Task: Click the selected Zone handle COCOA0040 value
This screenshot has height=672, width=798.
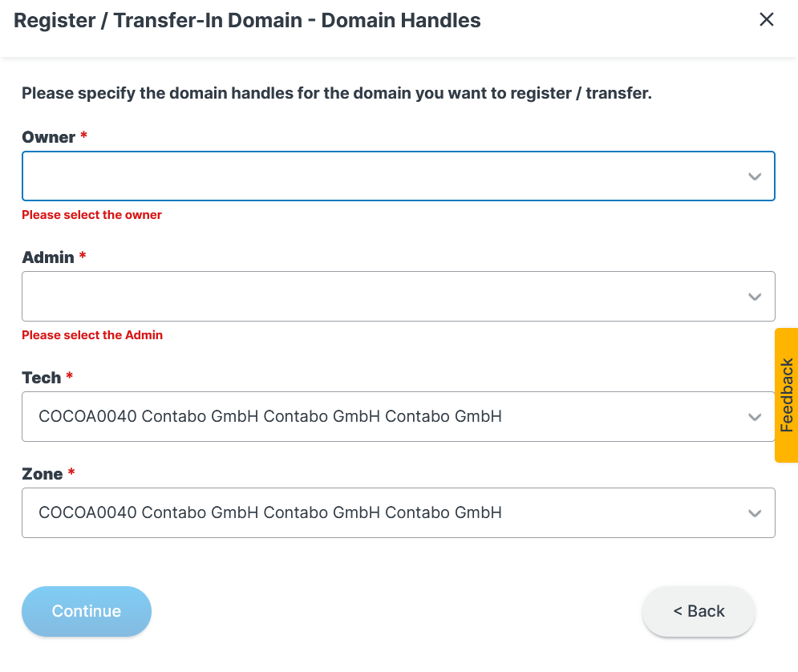Action: pos(270,512)
